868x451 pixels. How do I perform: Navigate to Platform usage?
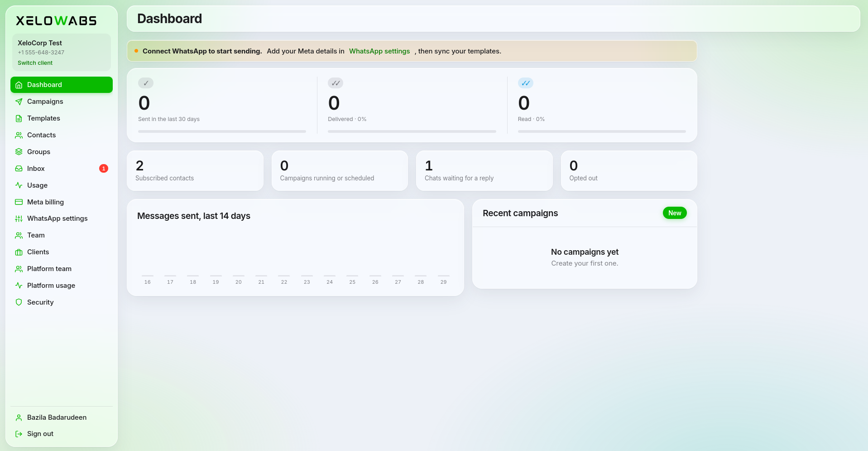pos(62,286)
